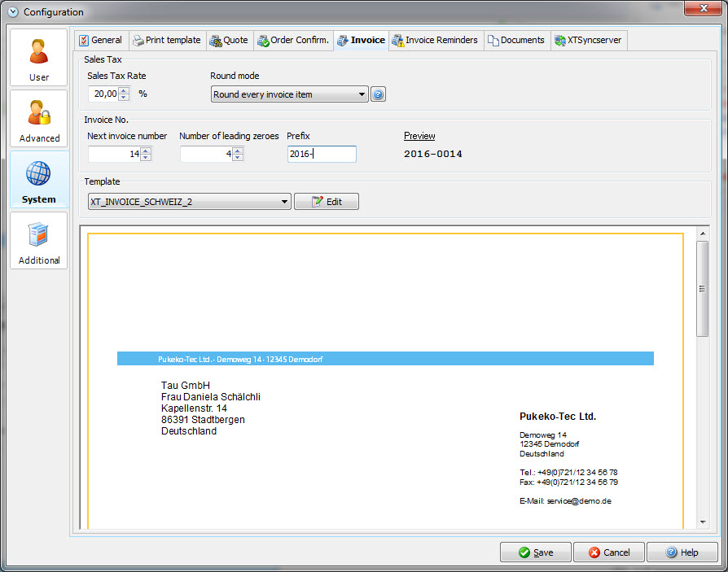Select the System globe icon

pos(38,174)
